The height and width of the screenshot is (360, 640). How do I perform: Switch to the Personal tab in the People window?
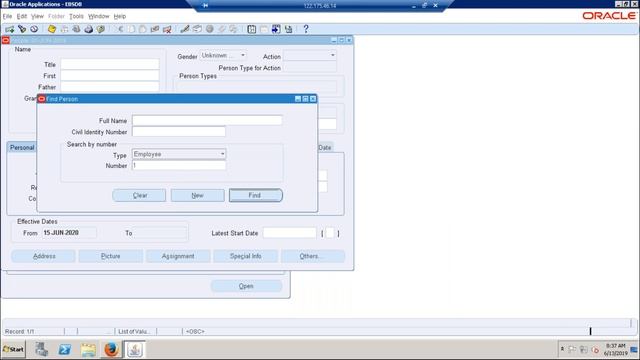[x=22, y=147]
